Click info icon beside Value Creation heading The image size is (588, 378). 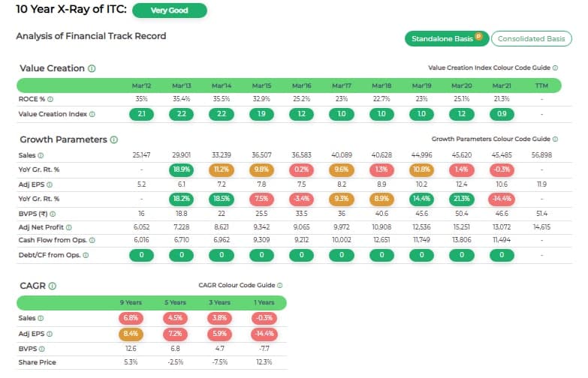click(x=92, y=68)
